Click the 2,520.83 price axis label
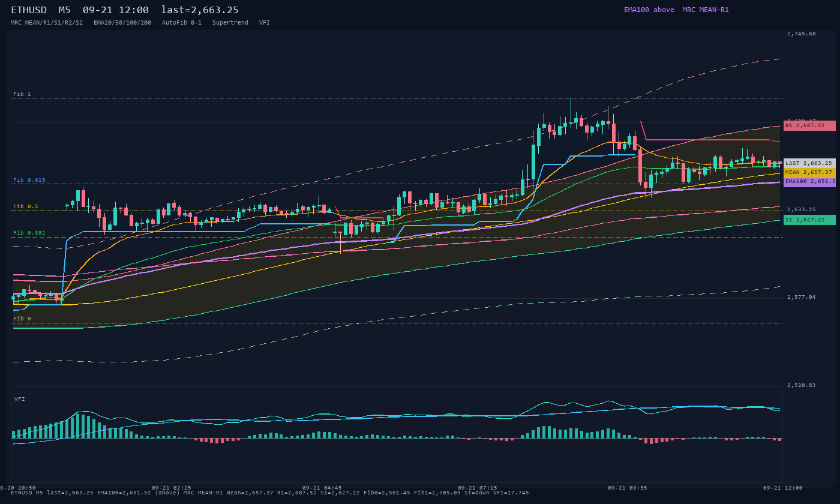 (802, 385)
